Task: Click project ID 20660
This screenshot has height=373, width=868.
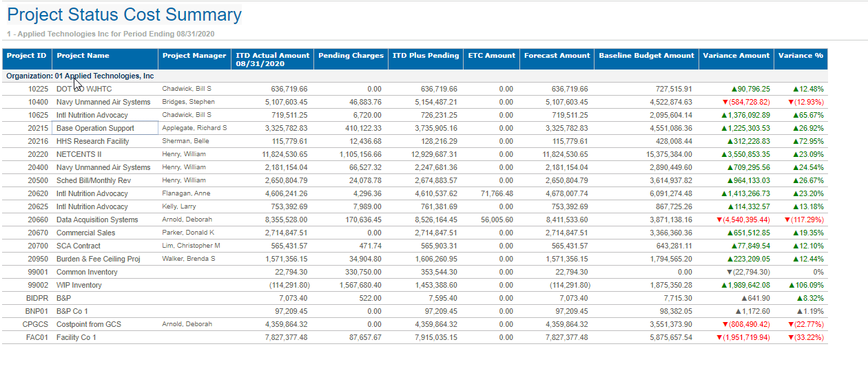Action: (38, 220)
